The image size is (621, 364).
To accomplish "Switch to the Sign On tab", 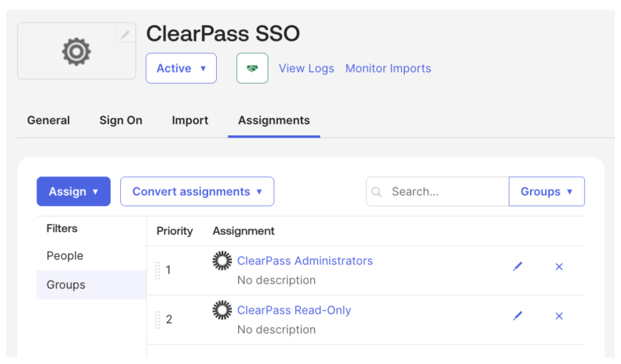I will click(121, 120).
